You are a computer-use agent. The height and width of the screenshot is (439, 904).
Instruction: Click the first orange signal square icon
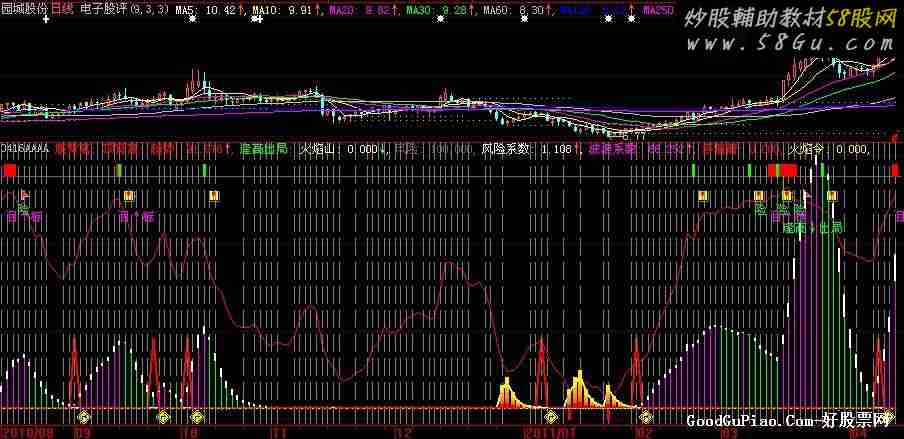tap(129, 196)
